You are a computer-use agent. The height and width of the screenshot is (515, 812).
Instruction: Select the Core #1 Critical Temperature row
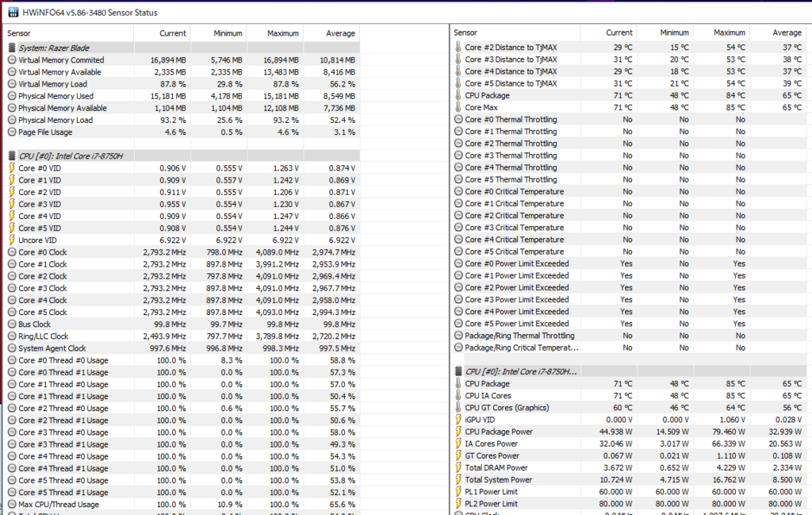tap(629, 203)
